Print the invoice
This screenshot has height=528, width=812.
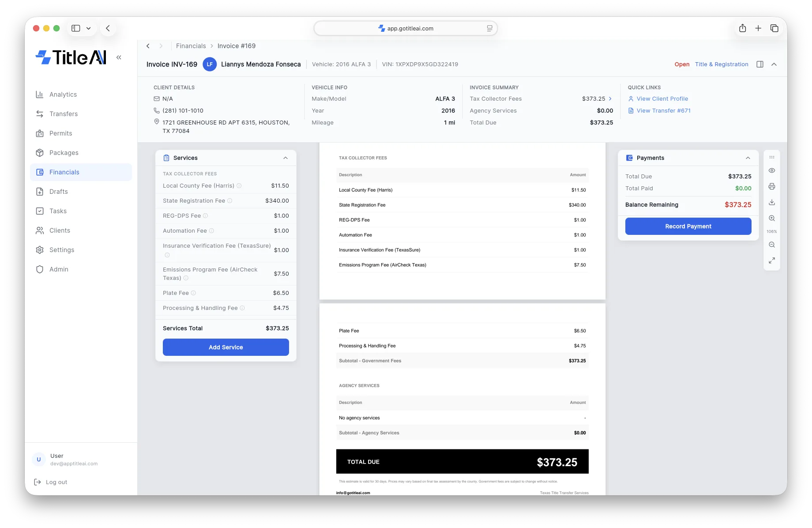tap(772, 186)
